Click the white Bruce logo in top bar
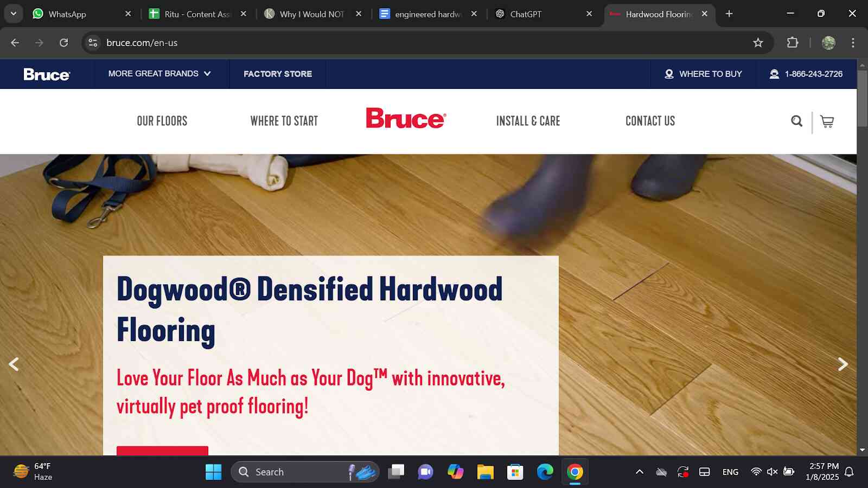 point(47,74)
